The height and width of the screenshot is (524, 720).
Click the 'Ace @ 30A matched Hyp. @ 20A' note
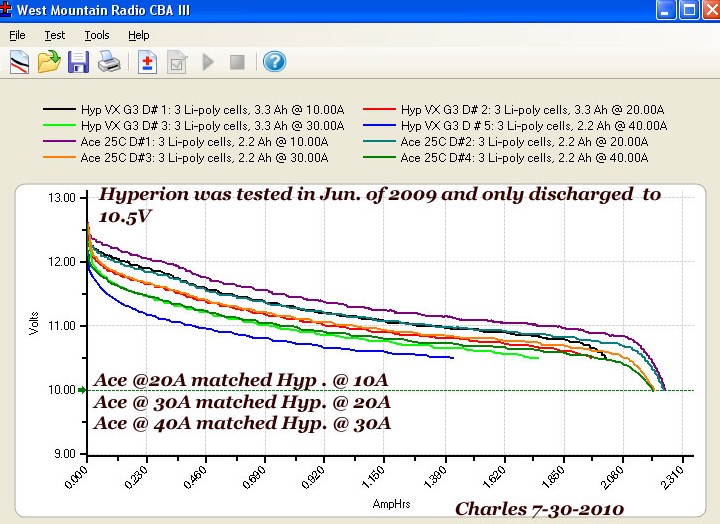click(242, 402)
